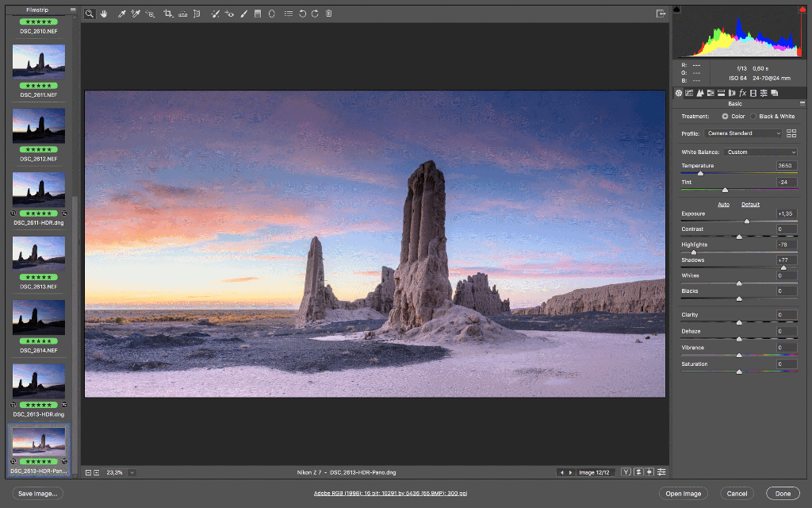Select the Zoom tool
Image resolution: width=812 pixels, height=508 pixels.
pyautogui.click(x=90, y=13)
